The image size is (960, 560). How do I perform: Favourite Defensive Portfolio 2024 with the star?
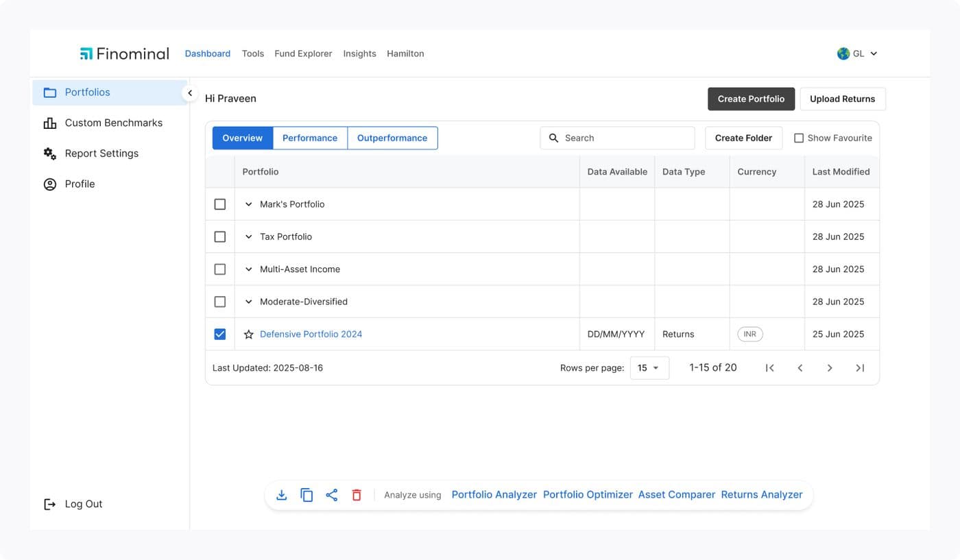coord(249,334)
